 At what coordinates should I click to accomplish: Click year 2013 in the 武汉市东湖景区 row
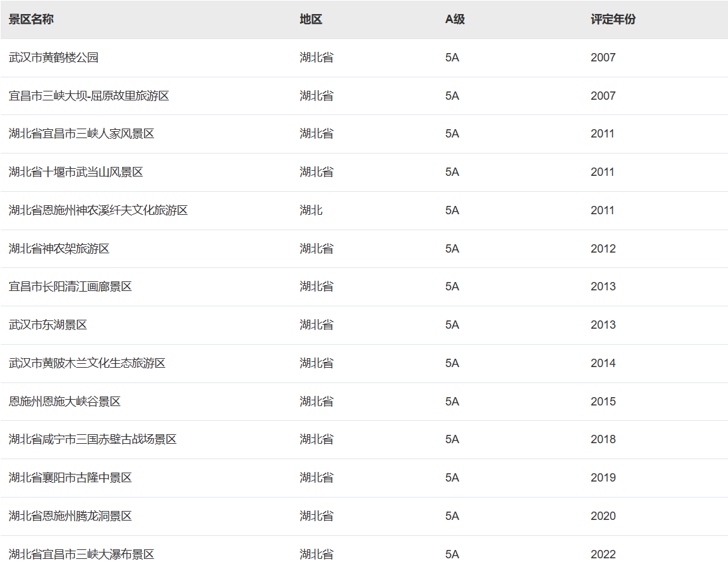(x=603, y=326)
